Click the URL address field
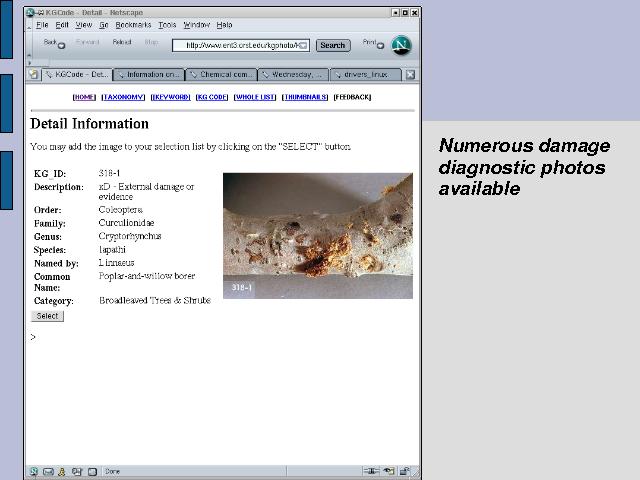640x480 pixels. [242, 45]
